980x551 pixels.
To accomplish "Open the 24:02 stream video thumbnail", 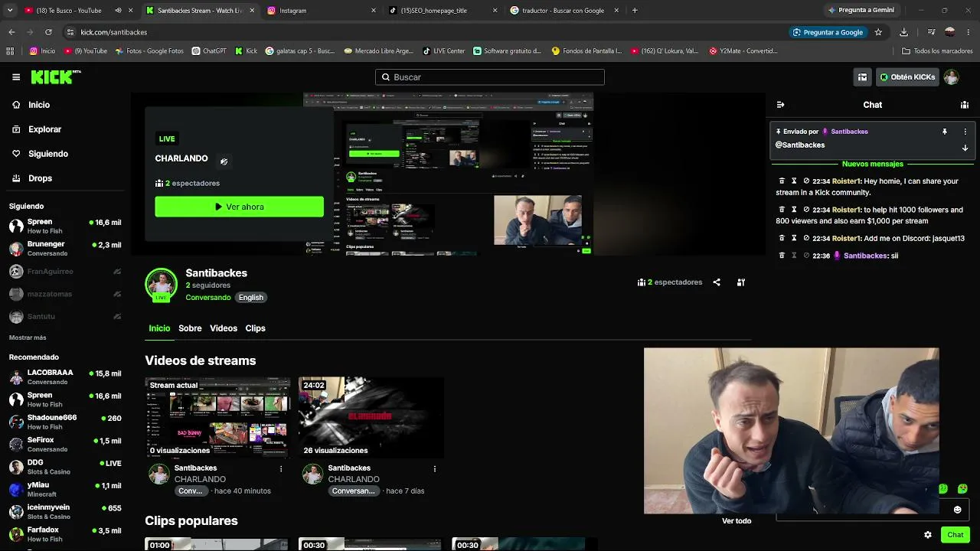I will 371,417.
